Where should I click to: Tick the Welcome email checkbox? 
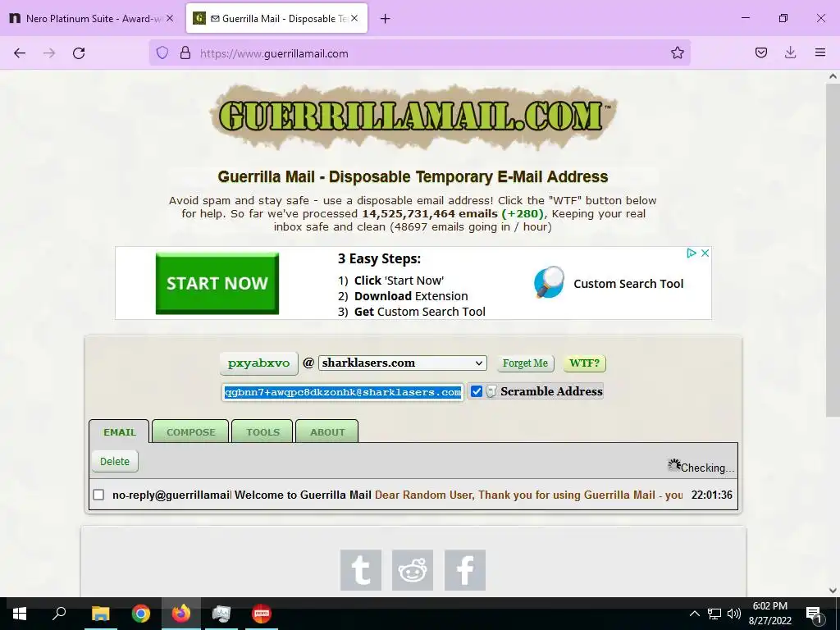(98, 495)
